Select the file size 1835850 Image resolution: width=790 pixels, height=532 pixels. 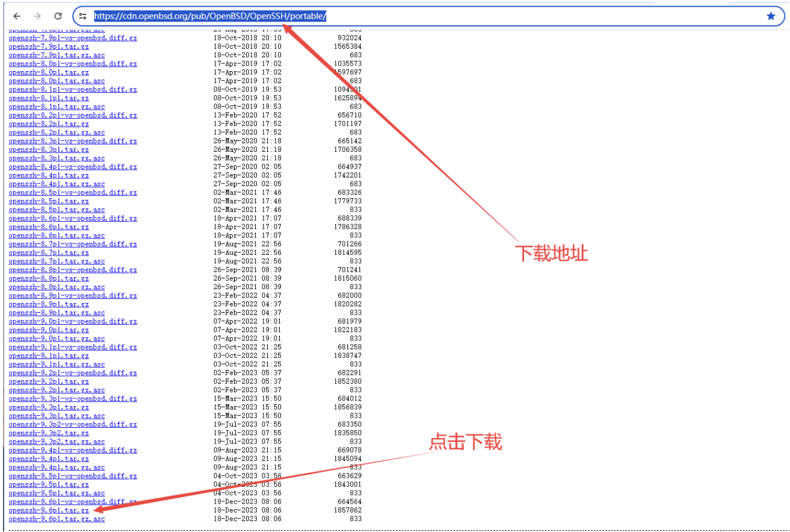coord(348,433)
